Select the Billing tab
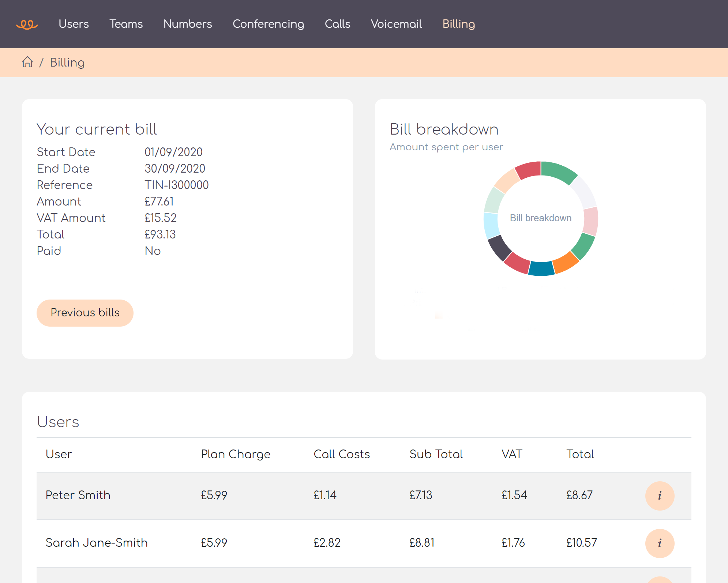Viewport: 728px width, 583px height. (x=459, y=24)
